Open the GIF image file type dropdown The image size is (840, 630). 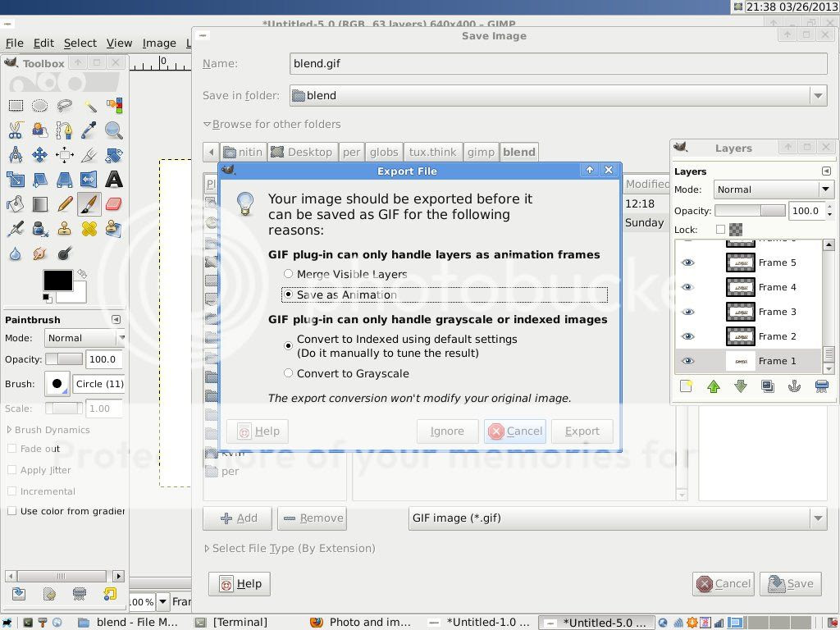(x=618, y=518)
